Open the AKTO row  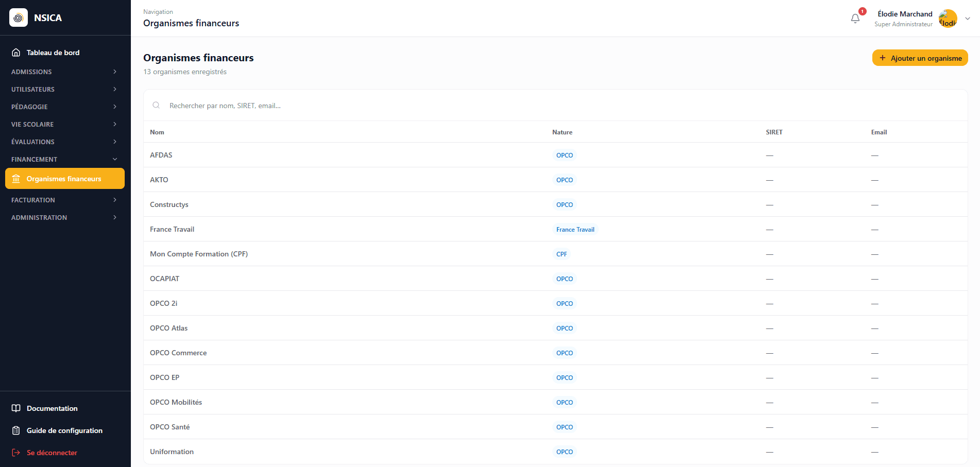pos(555,180)
